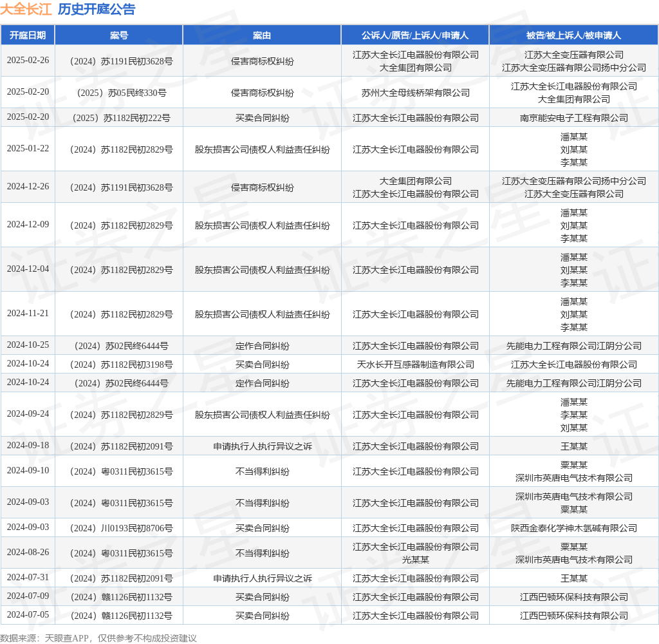Click defendant 陕西金泰化学神木氯碱有限公司
The height and width of the screenshot is (644, 659).
coord(573,528)
